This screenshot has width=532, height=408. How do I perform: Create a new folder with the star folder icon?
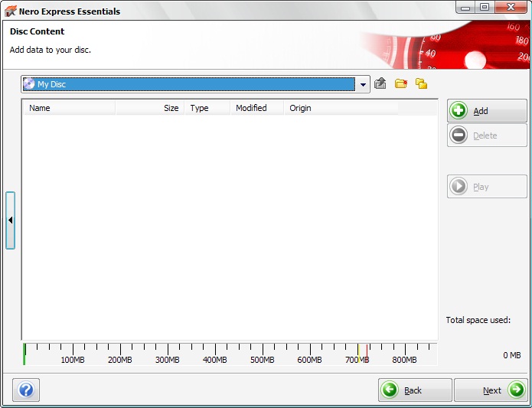tap(400, 83)
